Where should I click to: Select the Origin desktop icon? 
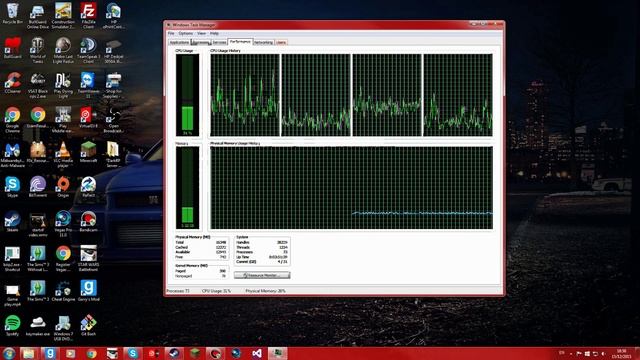click(63, 187)
